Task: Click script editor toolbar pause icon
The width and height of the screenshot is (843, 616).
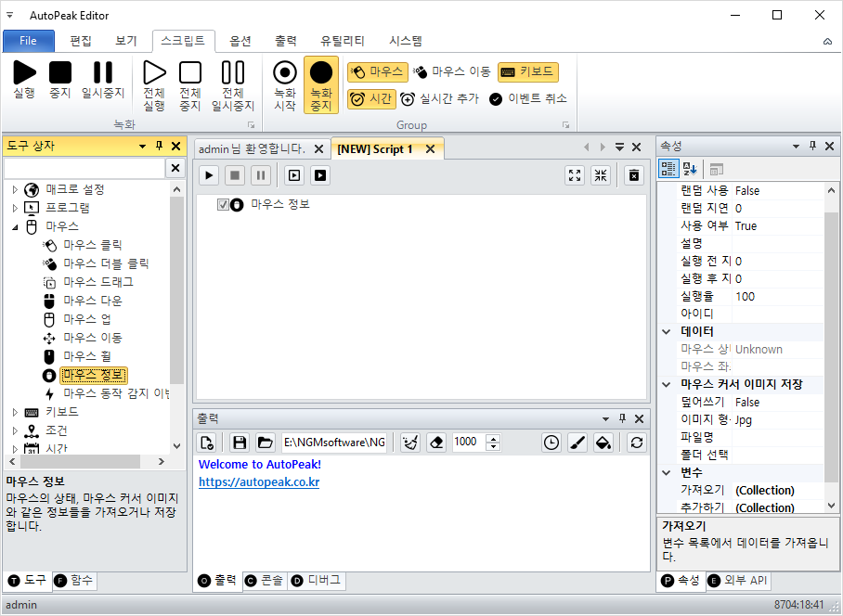Action: tap(261, 175)
